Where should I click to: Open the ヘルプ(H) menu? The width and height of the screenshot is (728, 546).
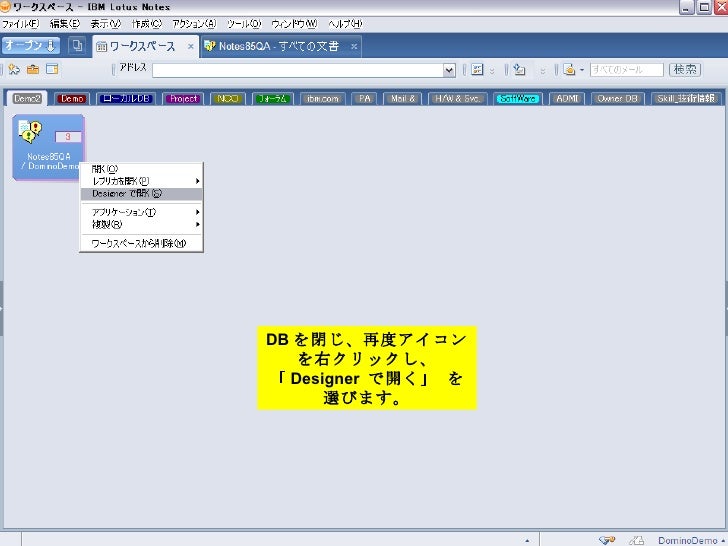[345, 24]
